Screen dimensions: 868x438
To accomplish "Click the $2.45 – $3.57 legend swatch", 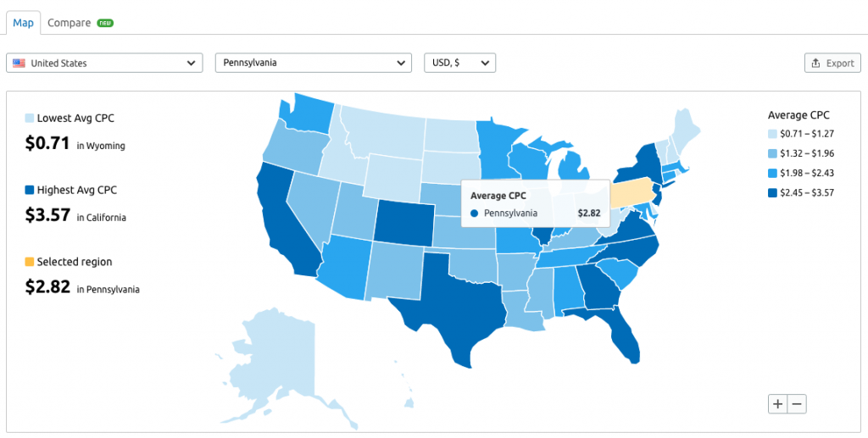I will pyautogui.click(x=772, y=191).
